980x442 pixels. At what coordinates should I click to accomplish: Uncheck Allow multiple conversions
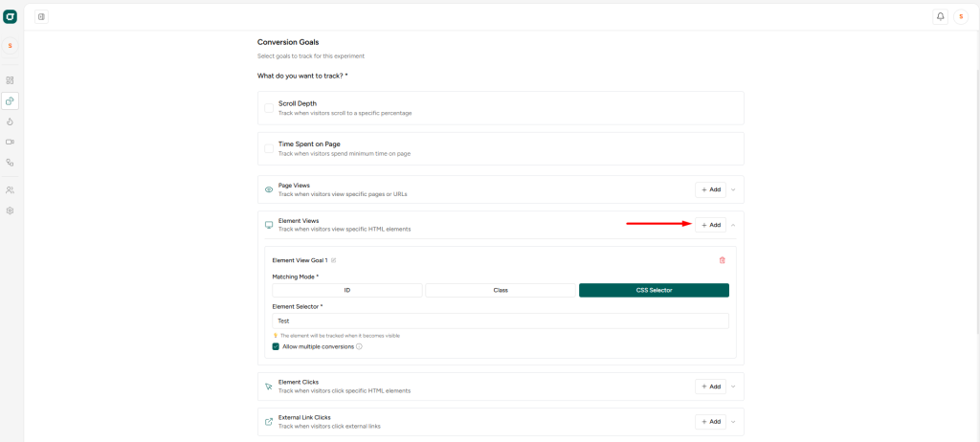276,346
